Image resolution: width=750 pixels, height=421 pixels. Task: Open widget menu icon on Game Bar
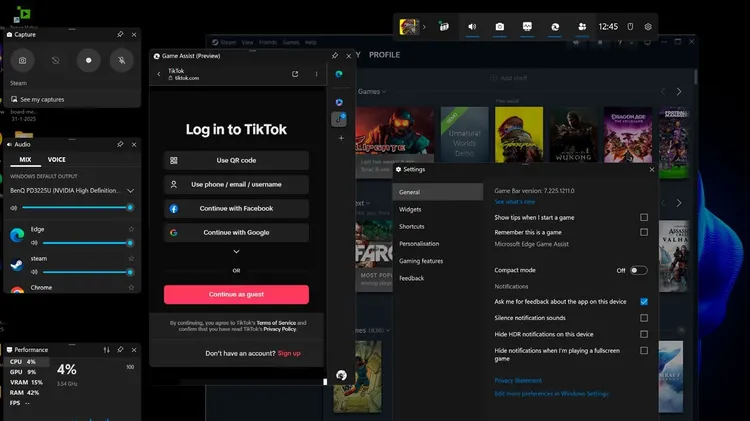point(444,27)
